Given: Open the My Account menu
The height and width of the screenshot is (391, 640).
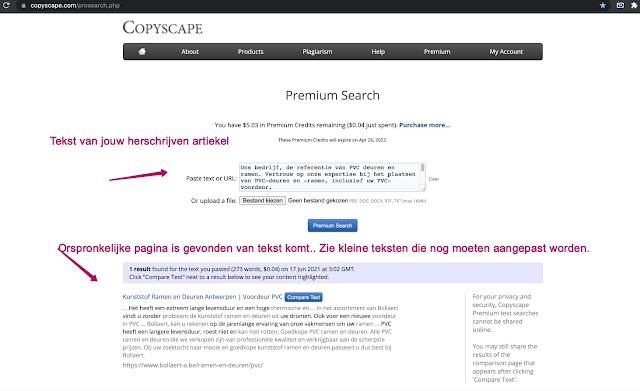Looking at the screenshot, I should [x=506, y=51].
